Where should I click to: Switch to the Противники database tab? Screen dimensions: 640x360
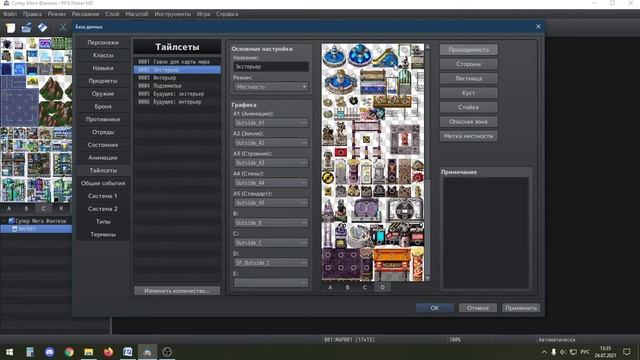(x=103, y=119)
